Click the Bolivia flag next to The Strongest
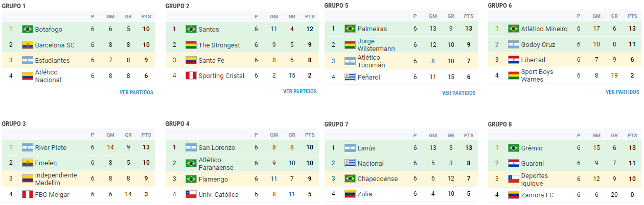 tap(191, 45)
